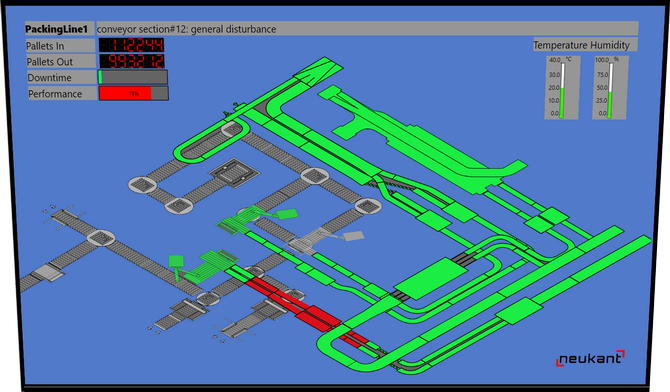Click the green arrow-shaped conveyor end
Screen dimensions: 670x392
click(x=318, y=71)
